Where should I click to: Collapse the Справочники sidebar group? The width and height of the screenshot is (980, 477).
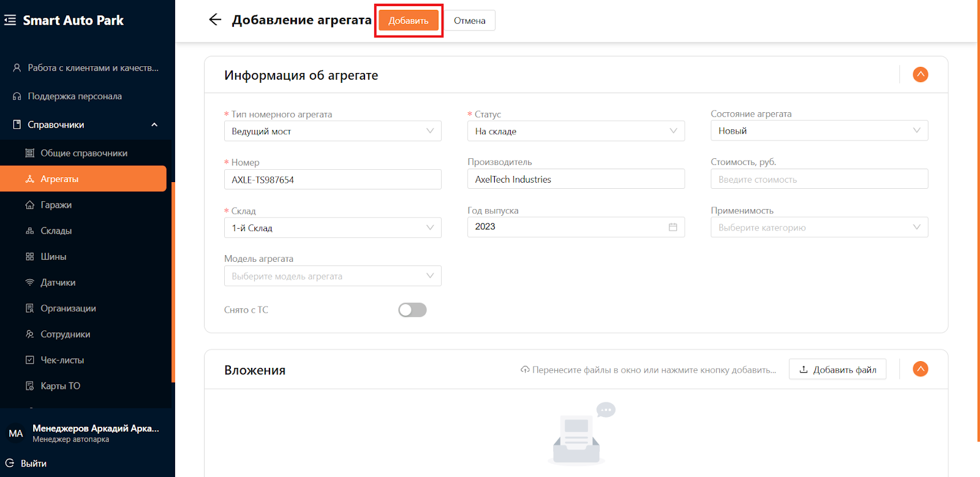point(154,124)
